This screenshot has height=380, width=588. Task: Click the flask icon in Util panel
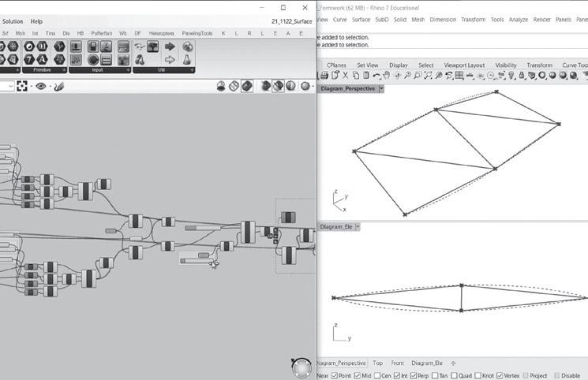point(187,60)
